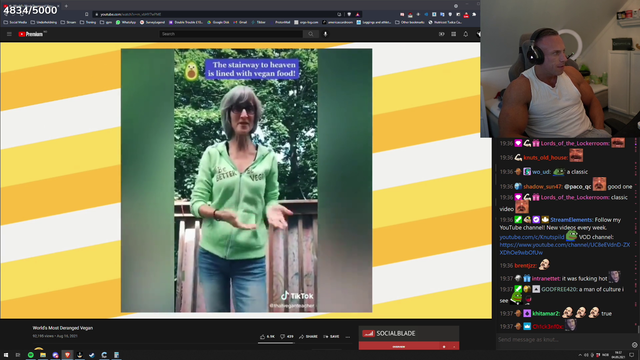Click the Windows Start button

(x=6, y=355)
